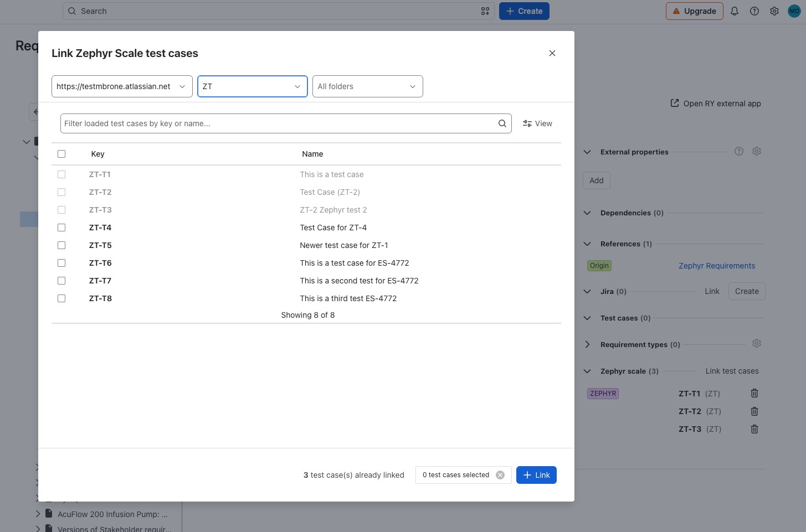806x532 pixels.
Task: Click the Name column header
Action: click(x=312, y=154)
